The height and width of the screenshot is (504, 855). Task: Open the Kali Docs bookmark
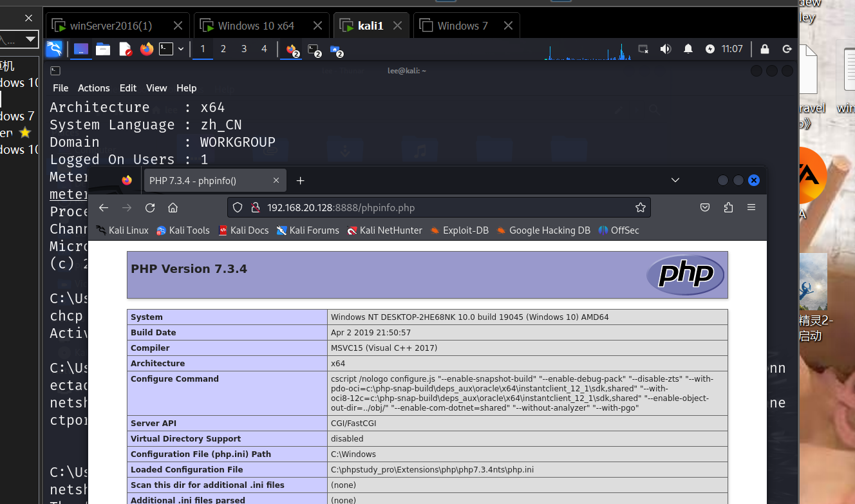pyautogui.click(x=243, y=230)
